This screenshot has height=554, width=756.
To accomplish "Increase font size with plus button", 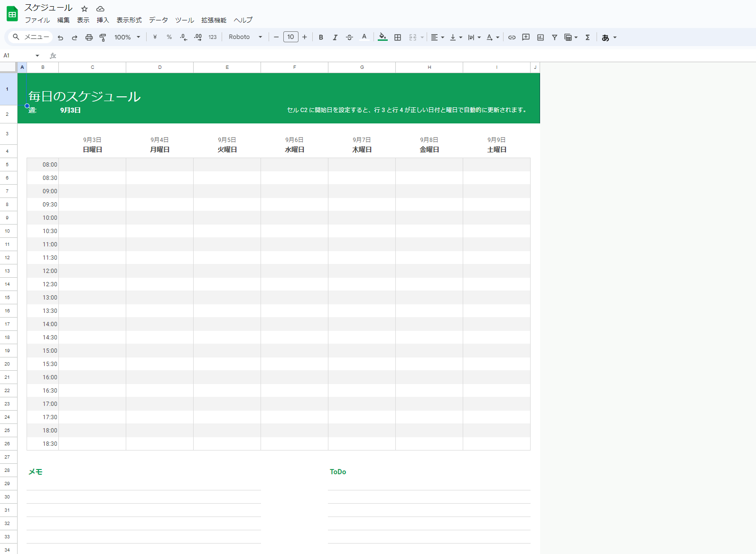I will coord(305,37).
